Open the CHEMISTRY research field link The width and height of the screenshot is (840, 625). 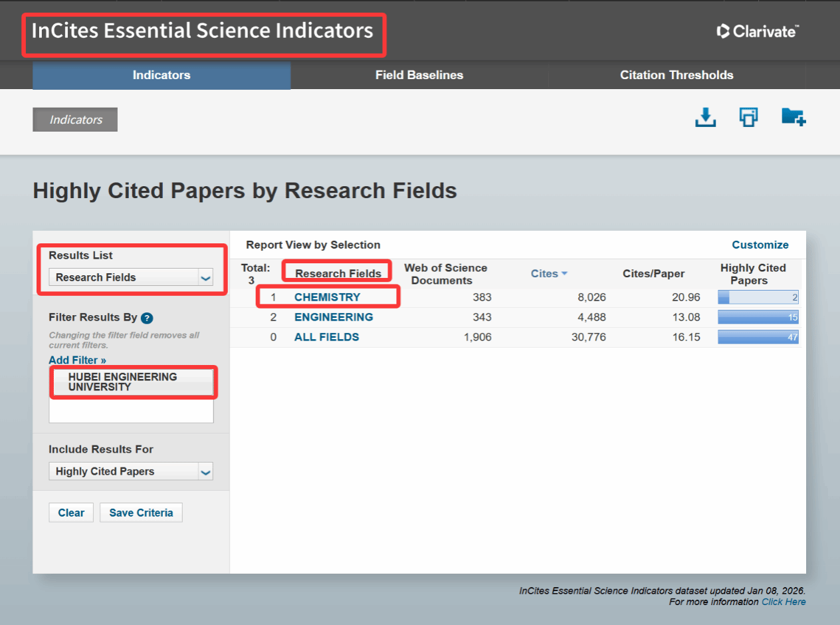tap(327, 297)
